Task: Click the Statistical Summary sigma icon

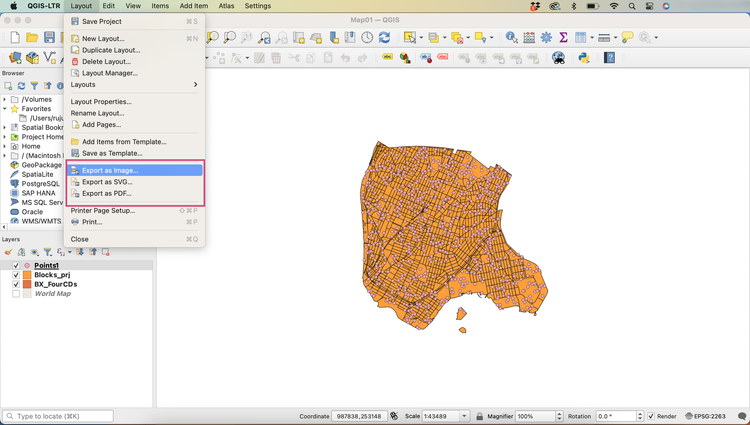Action: [563, 38]
